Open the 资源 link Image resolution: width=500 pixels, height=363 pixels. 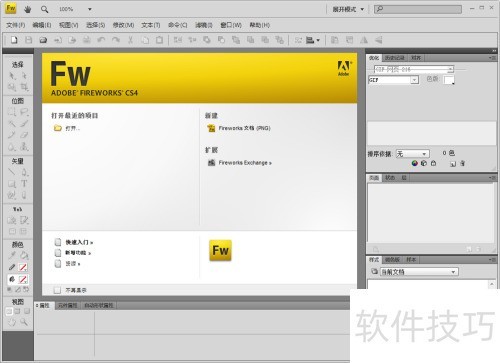pos(72,263)
